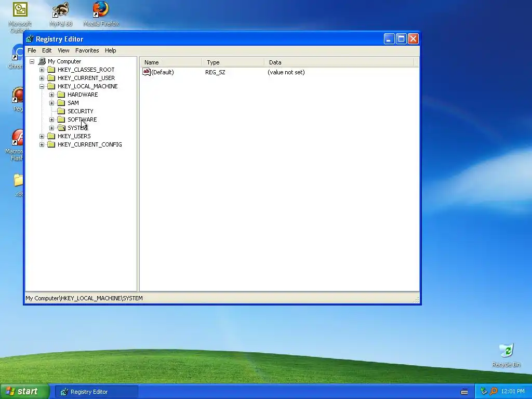532x399 pixels.
Task: Click the REG_SZ type cell
Action: point(215,72)
